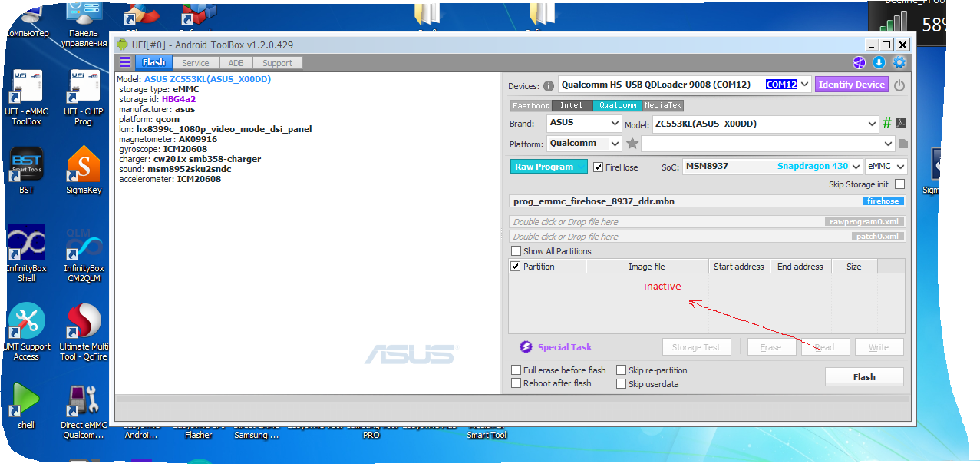This screenshot has width=980, height=464.
Task: Click the purple globe icon in top-right toolbar
Action: tap(859, 62)
